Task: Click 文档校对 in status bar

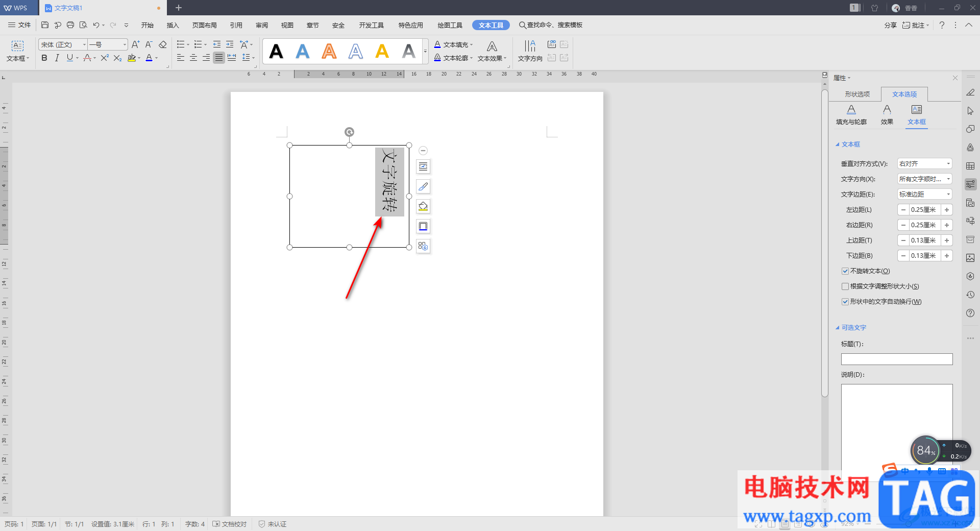Action: tap(230, 524)
